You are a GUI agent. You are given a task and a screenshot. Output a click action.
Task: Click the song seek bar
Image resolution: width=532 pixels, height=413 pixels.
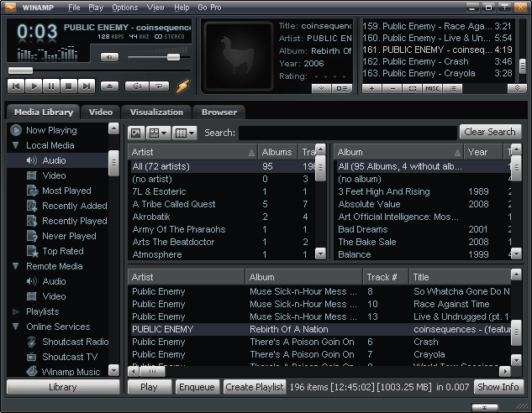point(99,71)
